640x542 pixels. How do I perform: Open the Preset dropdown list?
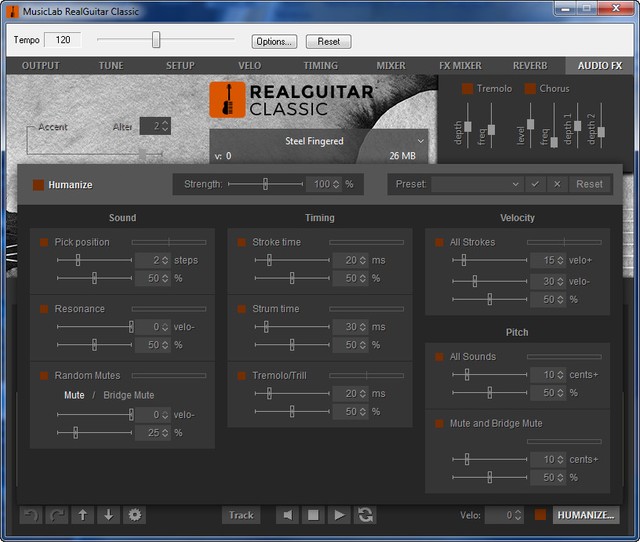[476, 184]
